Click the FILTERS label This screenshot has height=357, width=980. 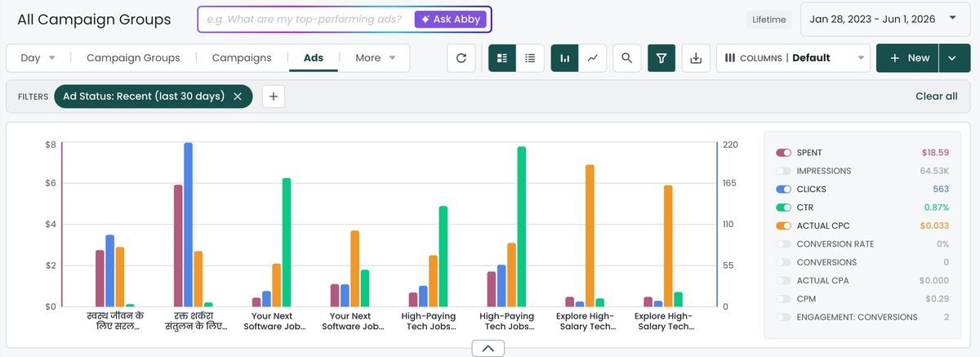(33, 96)
